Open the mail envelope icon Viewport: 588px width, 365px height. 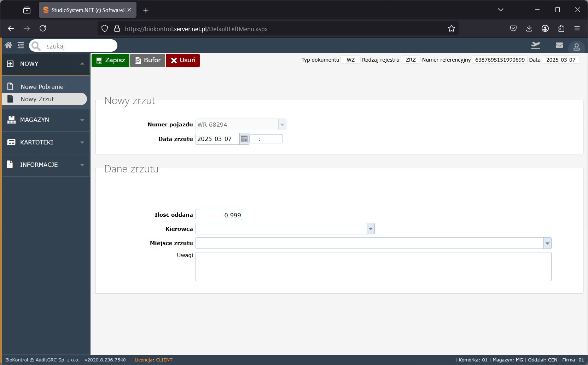coord(559,45)
